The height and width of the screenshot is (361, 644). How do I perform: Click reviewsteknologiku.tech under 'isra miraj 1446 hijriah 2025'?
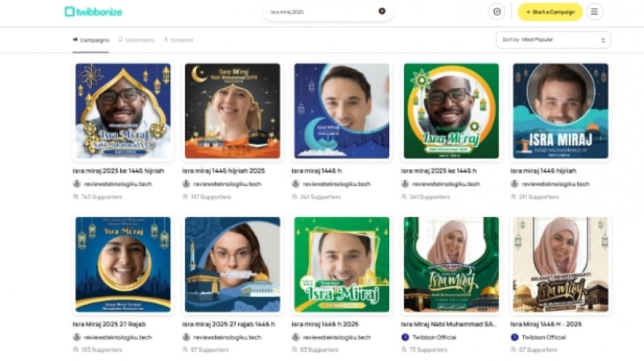227,184
